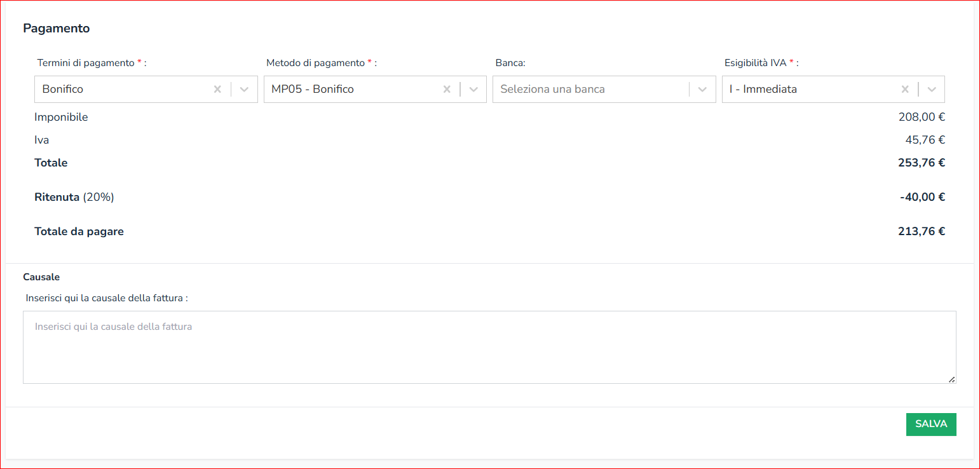980x469 pixels.
Task: Click the Pagamento section heading
Action: 57,29
